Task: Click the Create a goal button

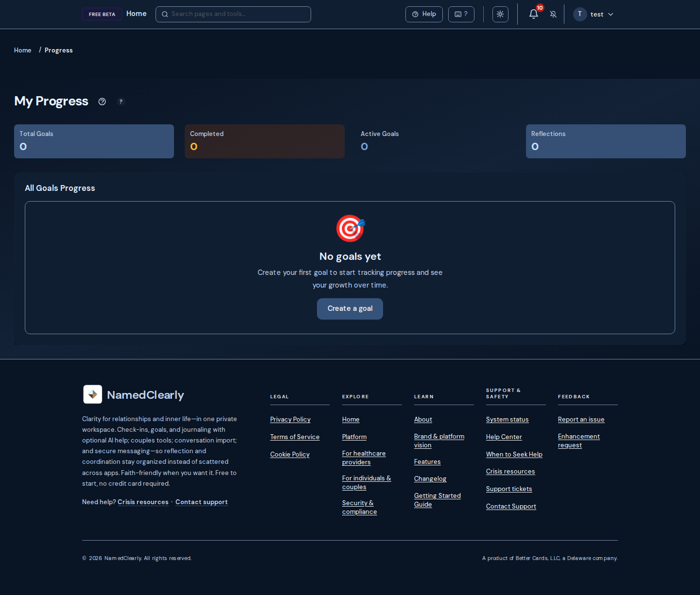Action: click(350, 309)
